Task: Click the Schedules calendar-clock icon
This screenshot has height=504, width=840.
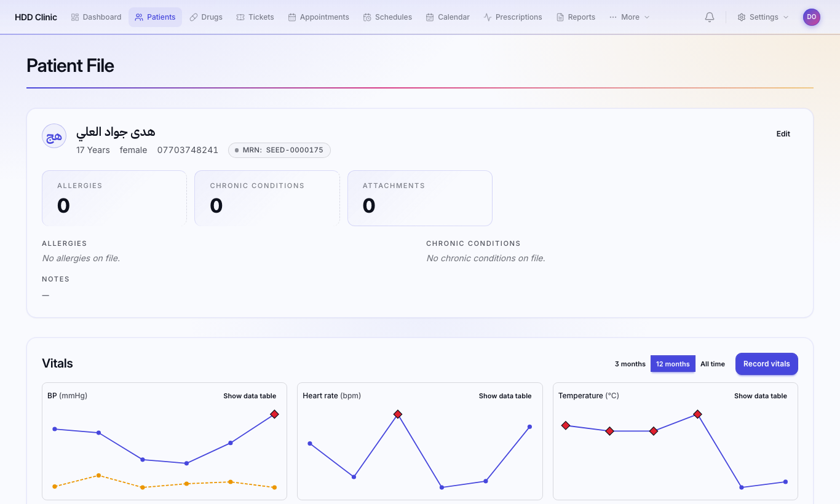Action: (x=367, y=17)
